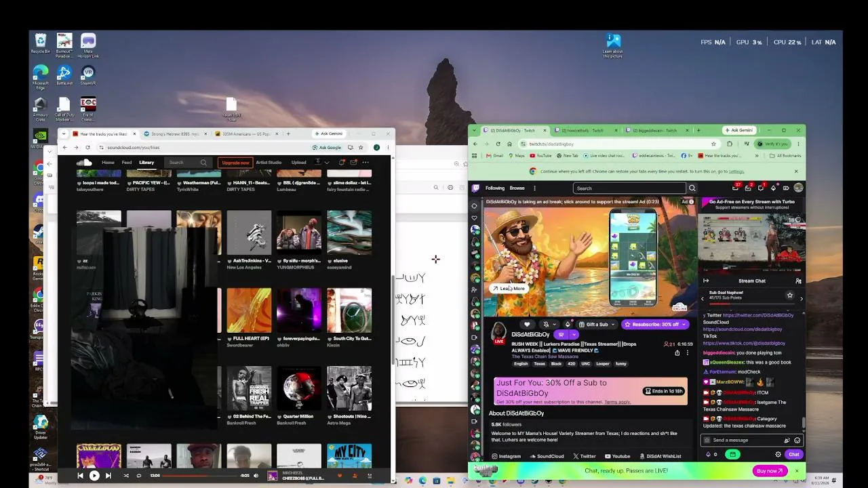
Task: Collapse the Stream Chat panel
Action: coord(706,281)
